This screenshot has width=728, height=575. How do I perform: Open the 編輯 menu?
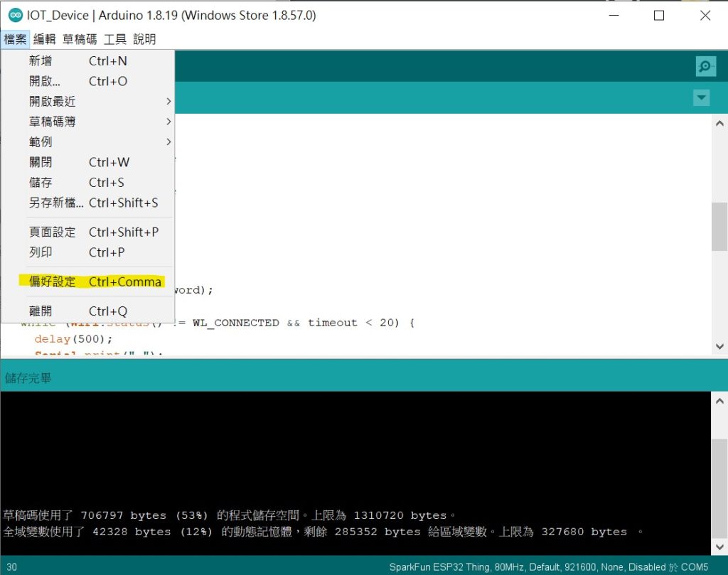coord(45,39)
